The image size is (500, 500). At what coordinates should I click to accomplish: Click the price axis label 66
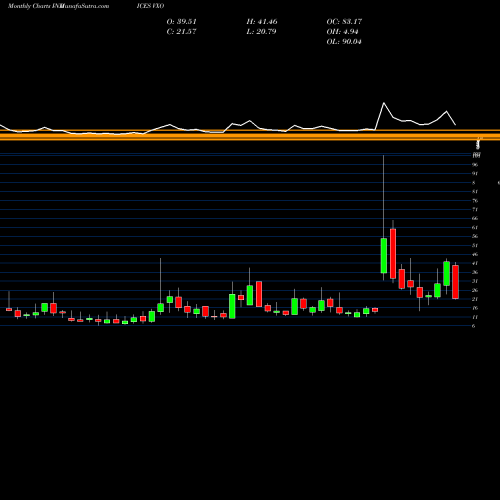tap(475, 218)
